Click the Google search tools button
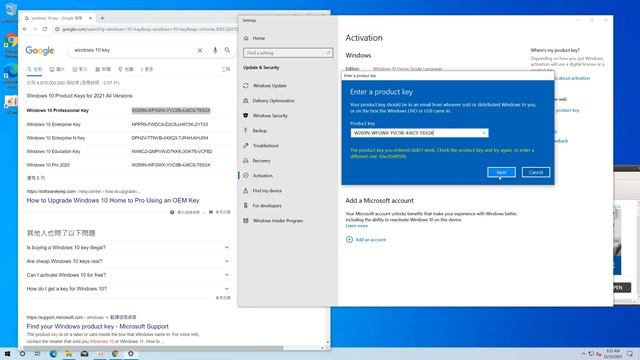This screenshot has height=360, width=640. [226, 69]
